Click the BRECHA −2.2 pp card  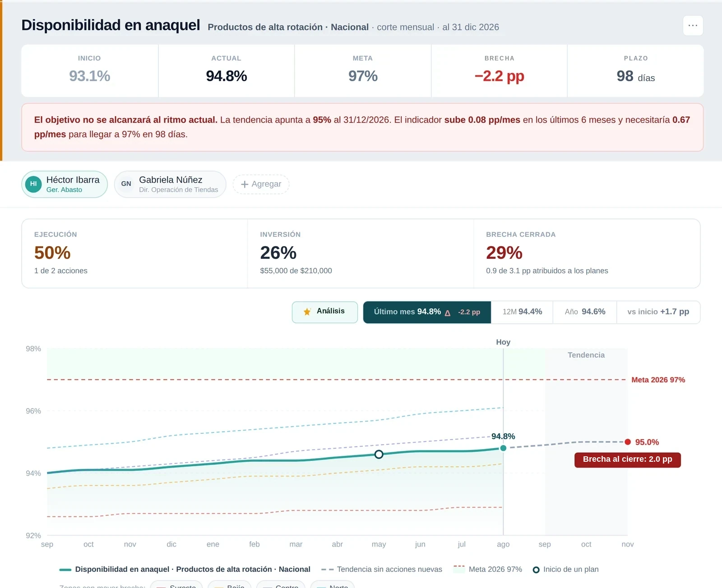pyautogui.click(x=499, y=71)
